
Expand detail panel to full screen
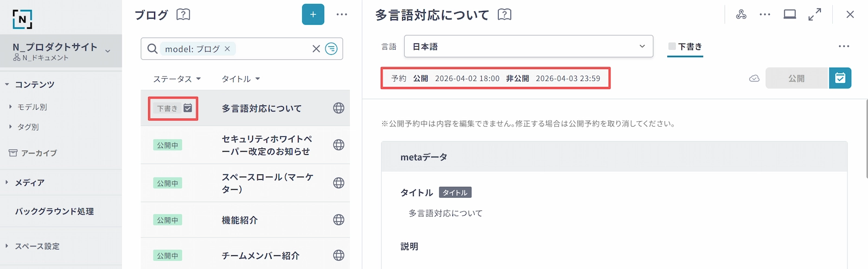pyautogui.click(x=814, y=15)
